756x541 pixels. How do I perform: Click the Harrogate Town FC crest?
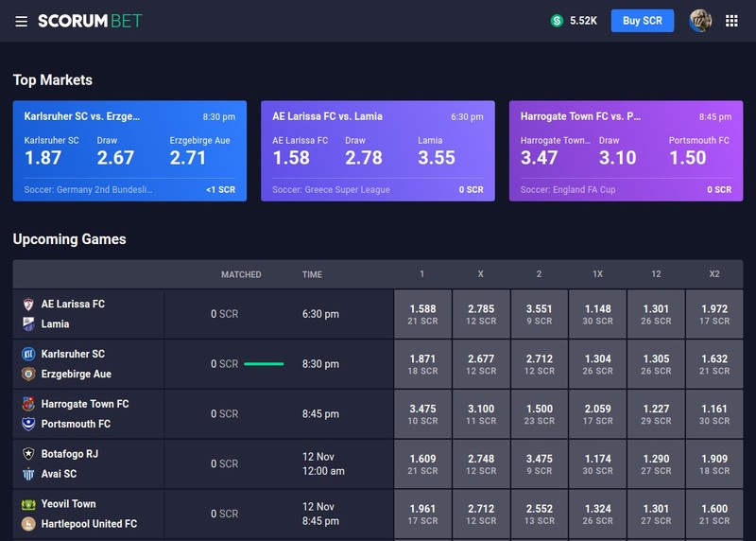tap(28, 404)
